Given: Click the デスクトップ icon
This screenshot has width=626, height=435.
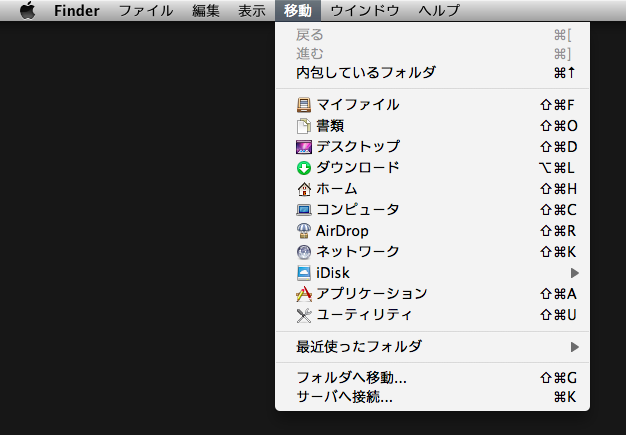Looking at the screenshot, I should [304, 147].
